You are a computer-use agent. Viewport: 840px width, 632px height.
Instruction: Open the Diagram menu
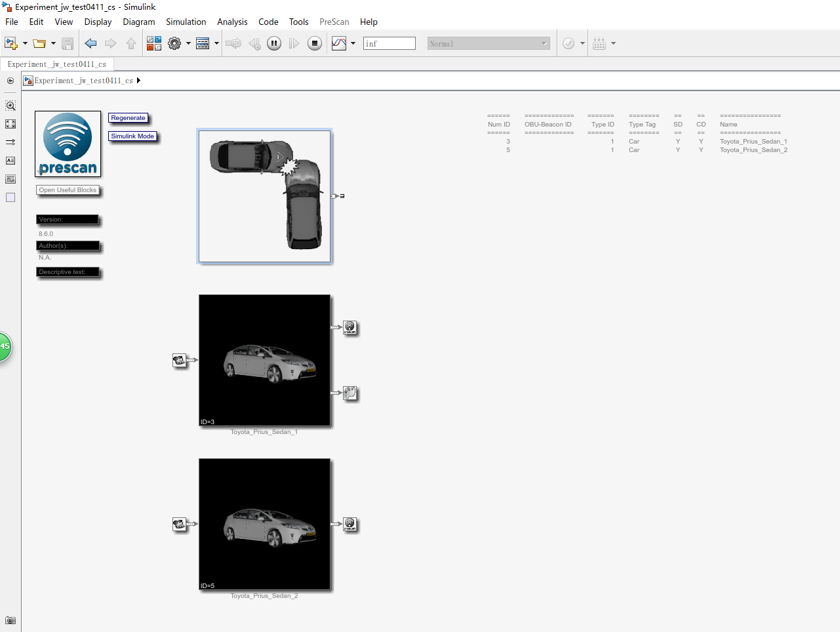click(x=139, y=22)
